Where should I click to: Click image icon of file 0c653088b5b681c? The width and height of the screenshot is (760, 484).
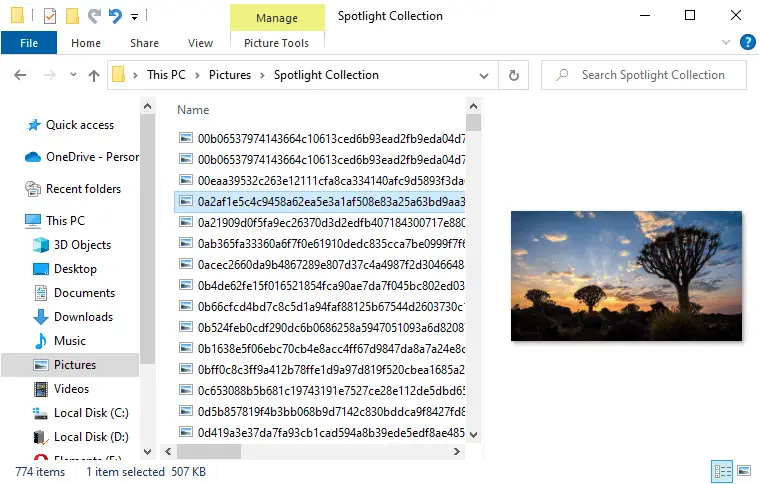(186, 390)
